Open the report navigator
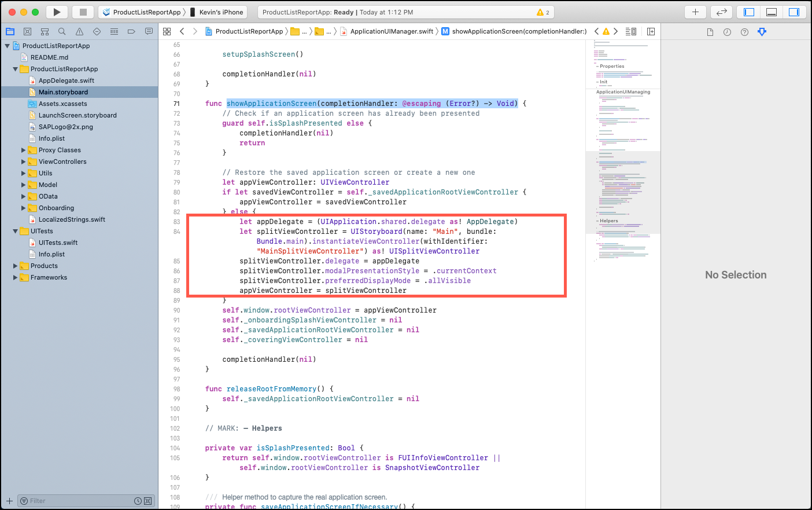 149,31
